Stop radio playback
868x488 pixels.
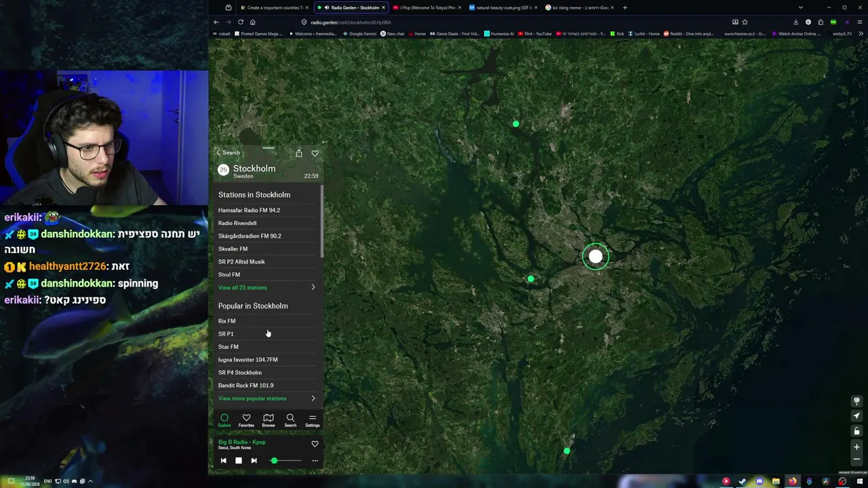click(239, 461)
